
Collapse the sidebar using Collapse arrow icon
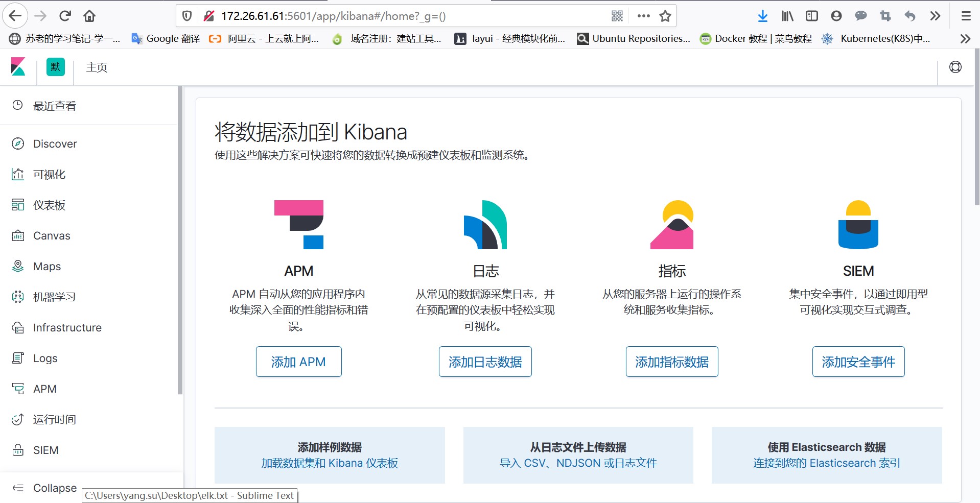(18, 488)
